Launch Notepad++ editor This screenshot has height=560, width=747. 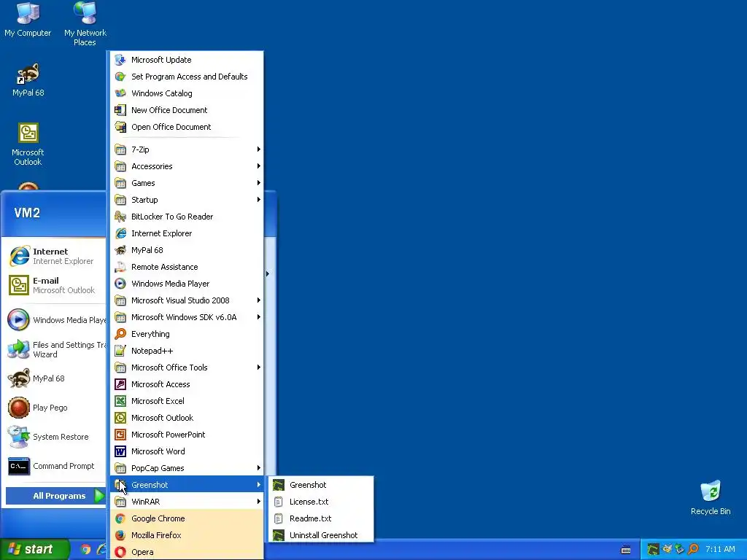click(187, 351)
